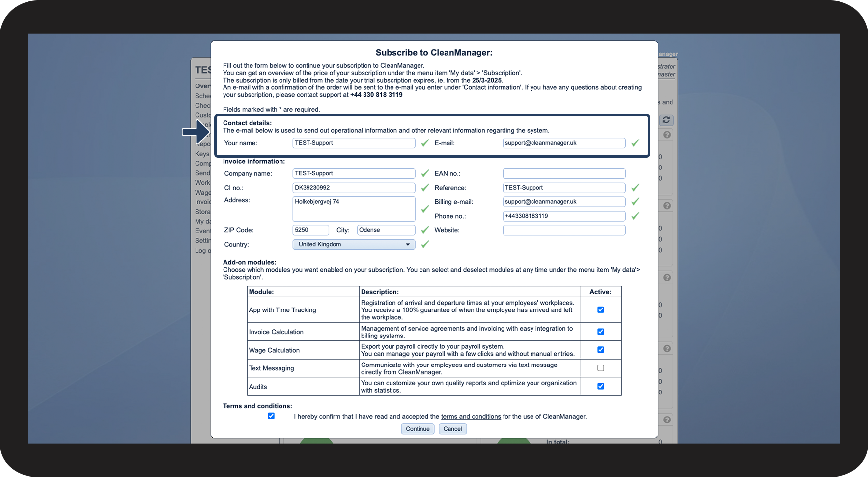Click the Text Messaging module name cell

click(303, 368)
